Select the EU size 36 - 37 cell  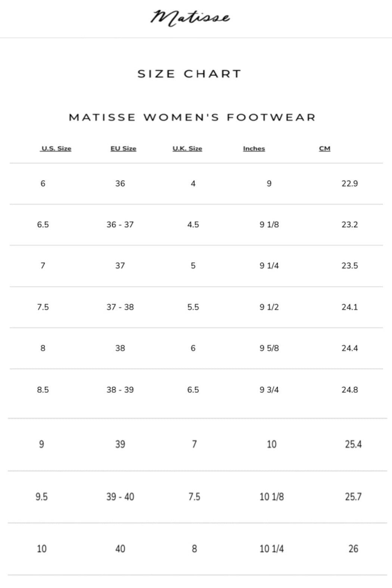120,225
